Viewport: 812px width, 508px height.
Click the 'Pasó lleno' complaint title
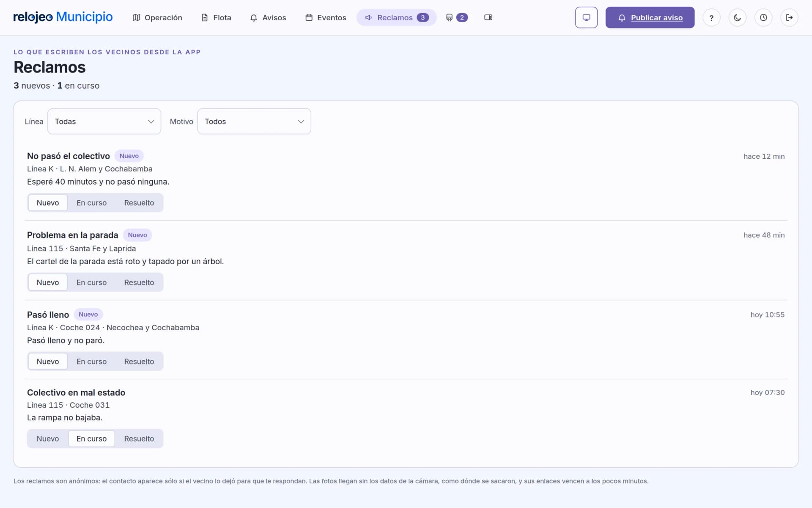[48, 315]
